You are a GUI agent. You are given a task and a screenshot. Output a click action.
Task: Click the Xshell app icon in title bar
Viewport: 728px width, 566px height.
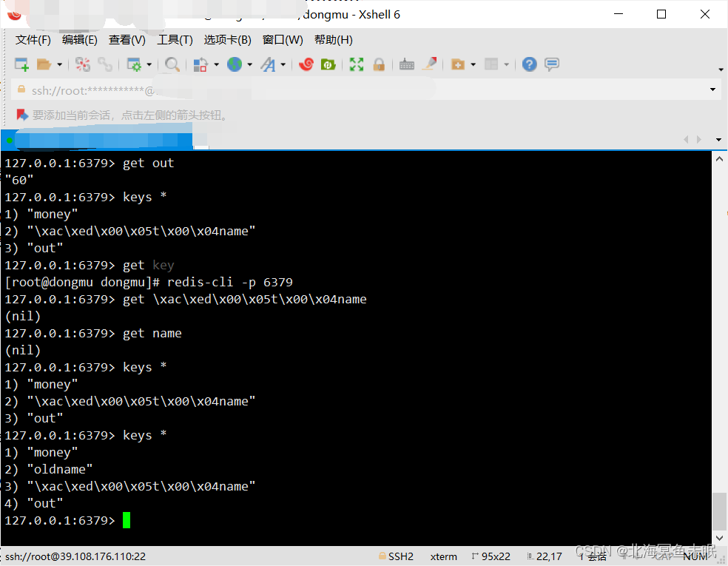14,14
